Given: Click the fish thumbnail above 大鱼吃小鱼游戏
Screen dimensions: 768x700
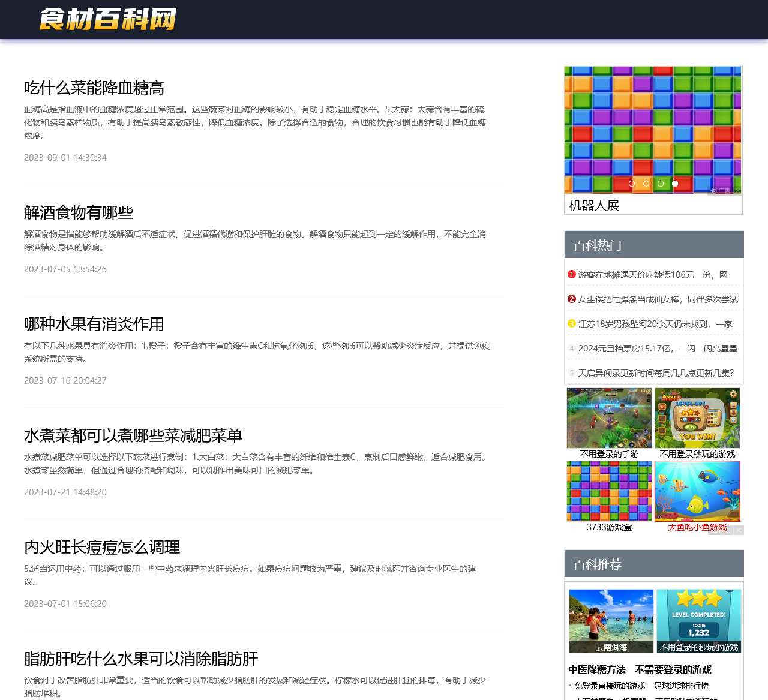Looking at the screenshot, I should (x=697, y=491).
